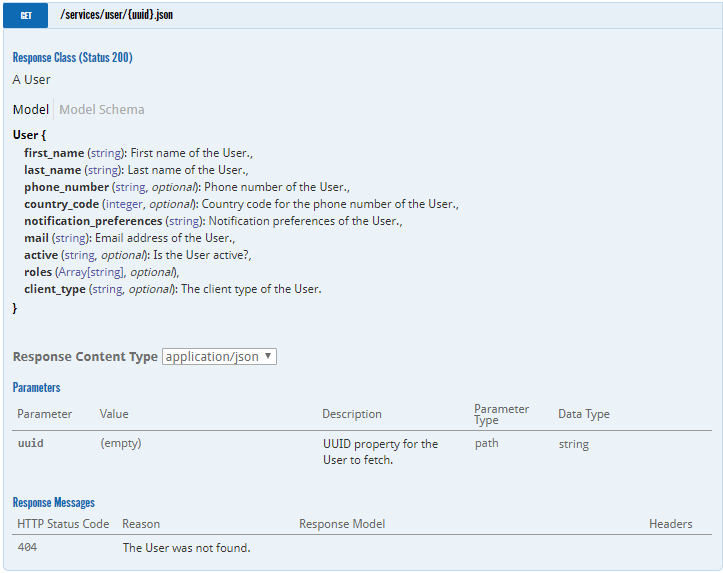Click the Response Messages section heading

pos(53,503)
